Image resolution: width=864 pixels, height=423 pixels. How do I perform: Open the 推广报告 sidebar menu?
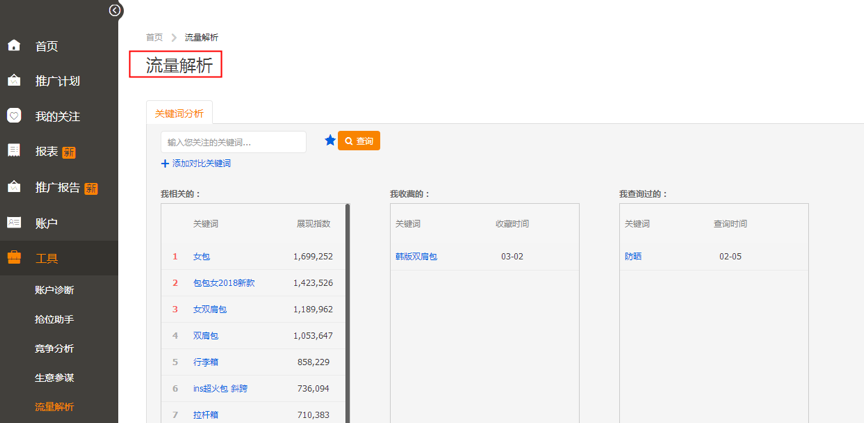pos(58,187)
